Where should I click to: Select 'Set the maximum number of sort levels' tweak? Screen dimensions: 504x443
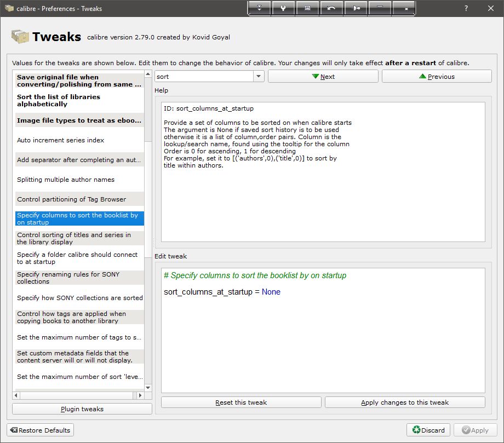[x=79, y=377]
